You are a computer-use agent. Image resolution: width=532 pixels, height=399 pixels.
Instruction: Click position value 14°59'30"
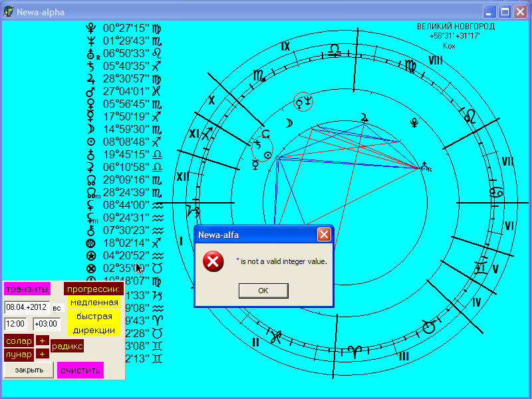[126, 129]
